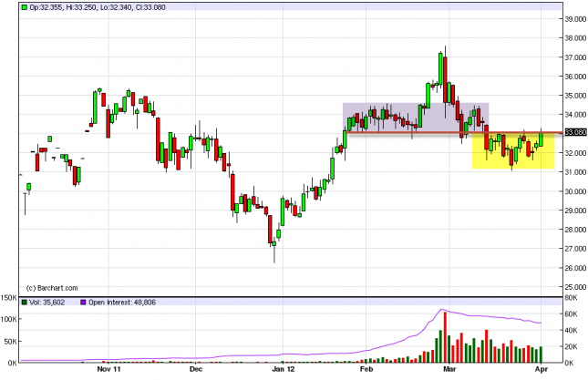Viewport: 588px width, 380px height.
Task: Select the Open Interest: 48,806 label
Action: click(x=122, y=302)
